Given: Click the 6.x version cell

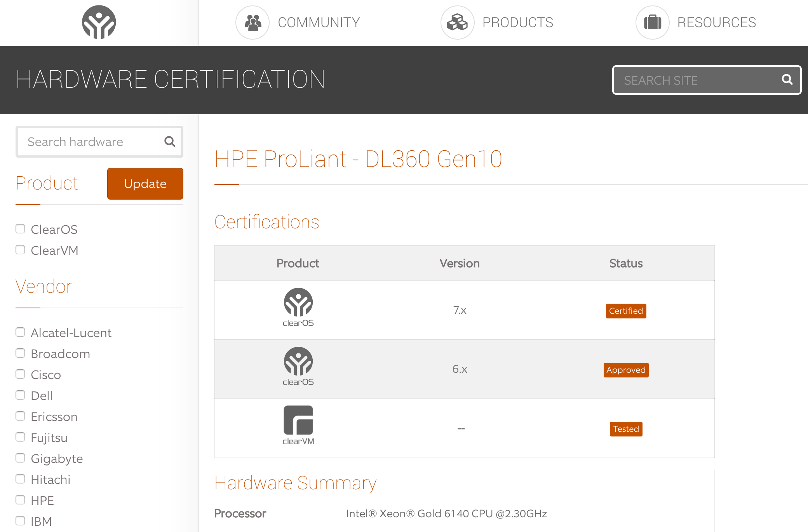Looking at the screenshot, I should click(460, 369).
